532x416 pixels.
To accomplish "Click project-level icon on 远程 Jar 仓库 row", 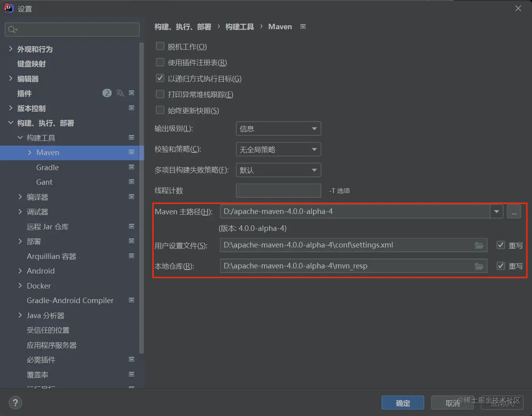I will click(x=132, y=226).
